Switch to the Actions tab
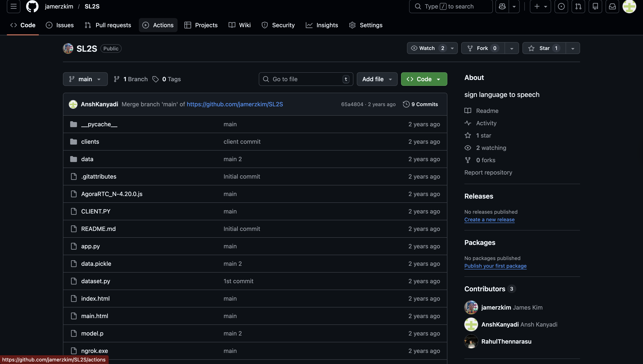 tap(158, 25)
